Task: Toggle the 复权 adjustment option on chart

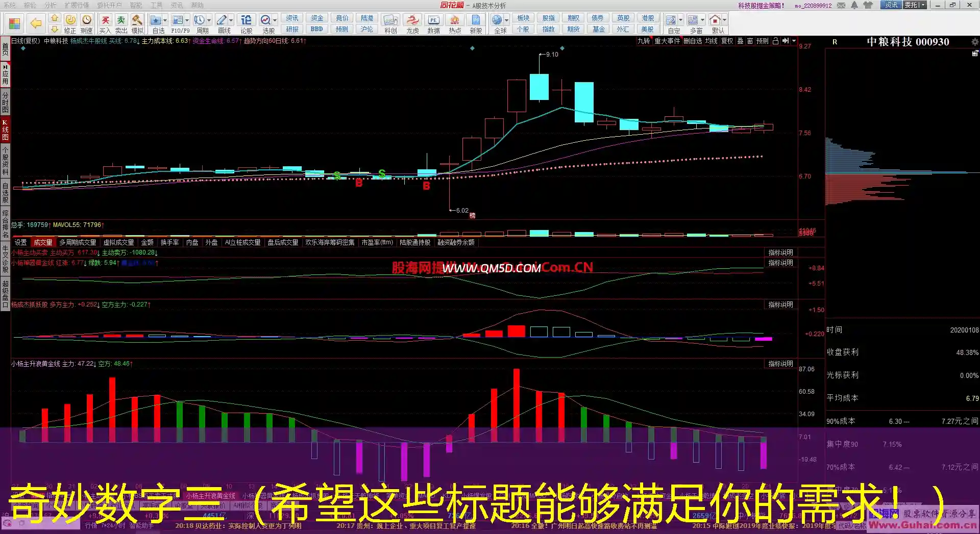Action: pos(727,41)
